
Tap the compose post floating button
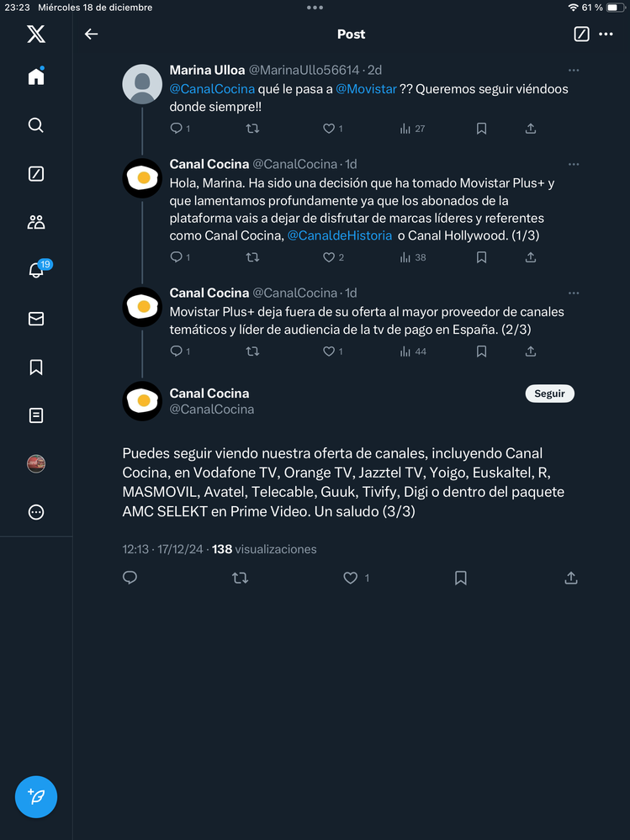click(x=36, y=796)
